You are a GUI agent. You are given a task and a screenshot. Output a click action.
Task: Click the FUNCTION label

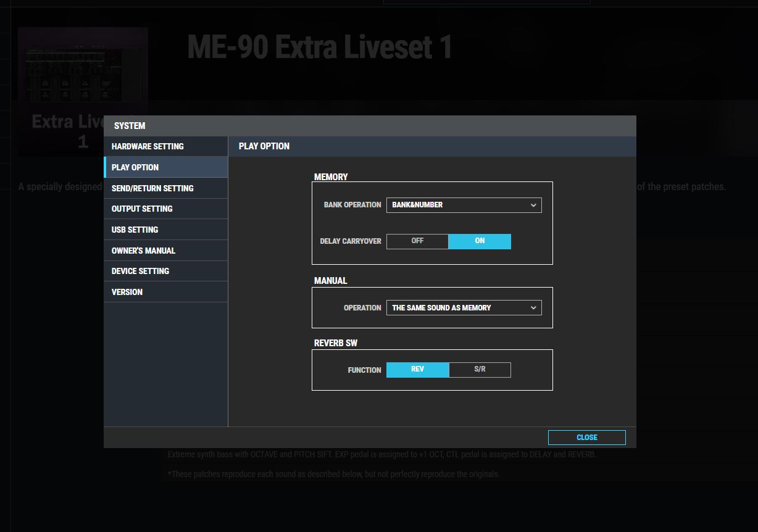coord(364,370)
